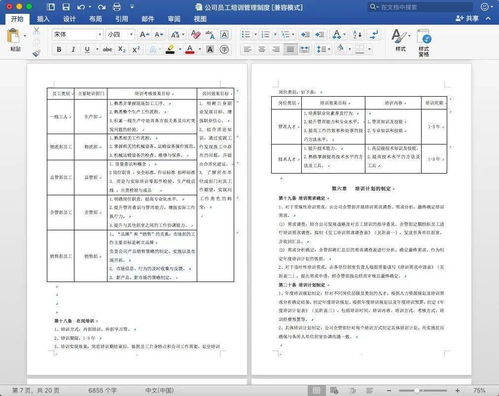Expand the Paste options arrow
This screenshot has width=499, height=396.
point(25,35)
